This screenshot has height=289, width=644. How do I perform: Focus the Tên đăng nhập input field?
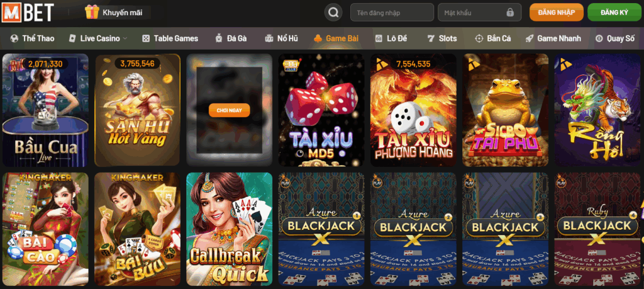(392, 13)
